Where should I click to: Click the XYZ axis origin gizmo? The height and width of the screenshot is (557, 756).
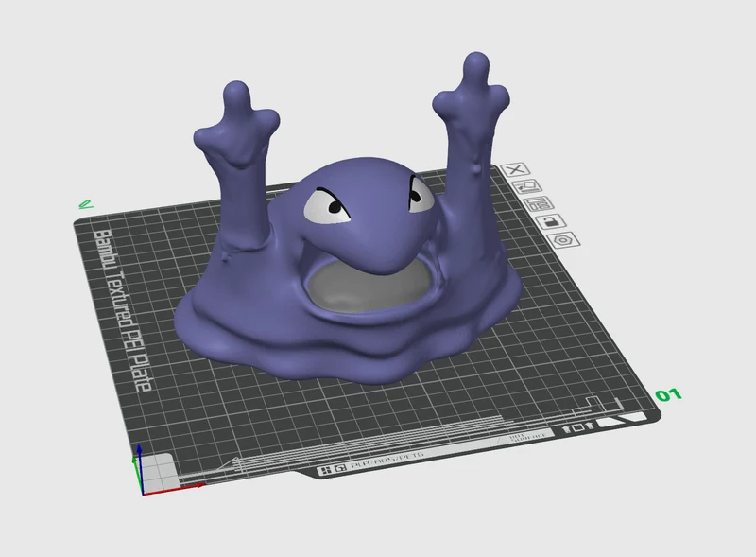tap(143, 493)
